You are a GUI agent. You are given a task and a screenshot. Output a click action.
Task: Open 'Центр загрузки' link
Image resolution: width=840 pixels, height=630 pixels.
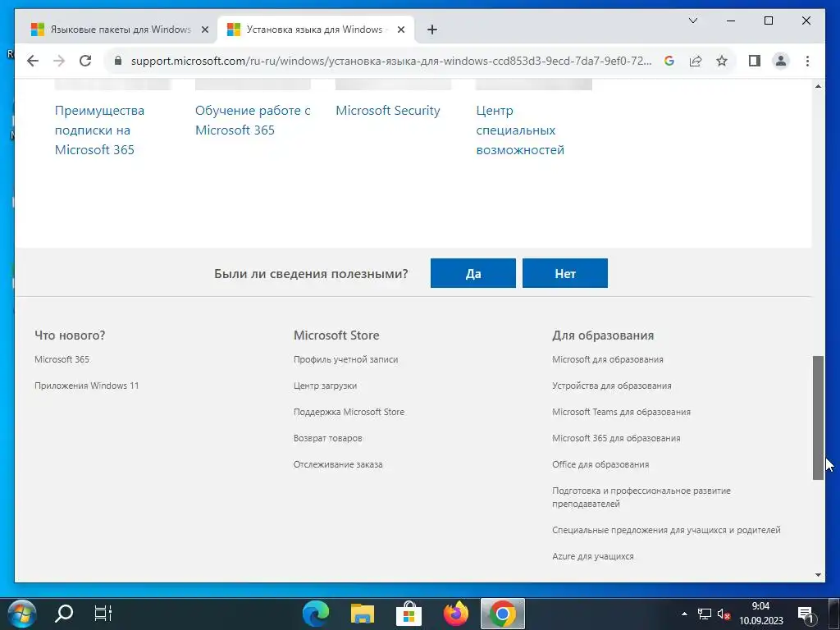tap(325, 386)
